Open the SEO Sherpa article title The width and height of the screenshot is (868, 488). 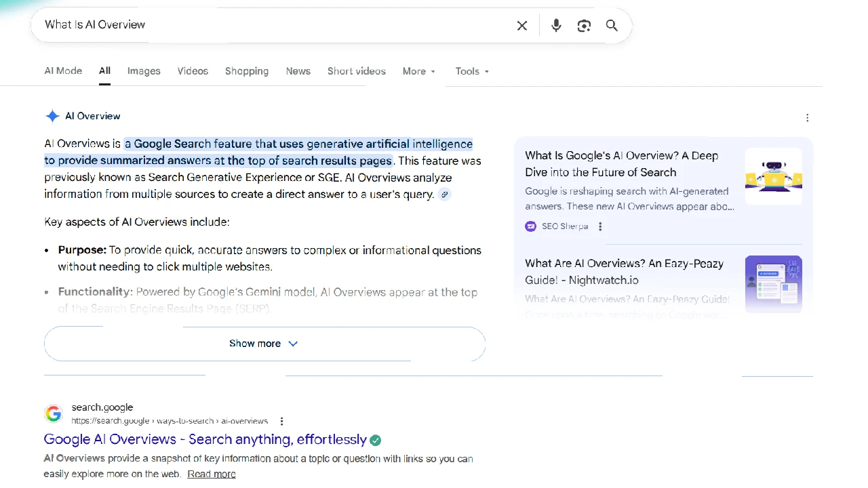tap(621, 164)
